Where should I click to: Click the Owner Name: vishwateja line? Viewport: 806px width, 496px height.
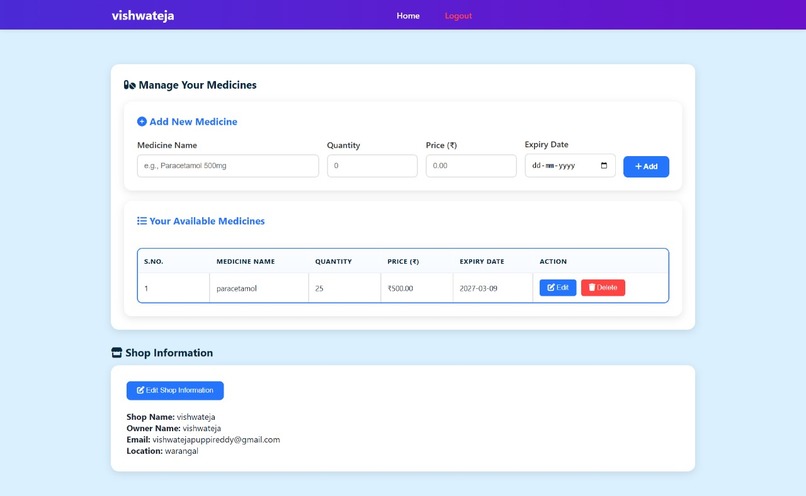coord(174,428)
